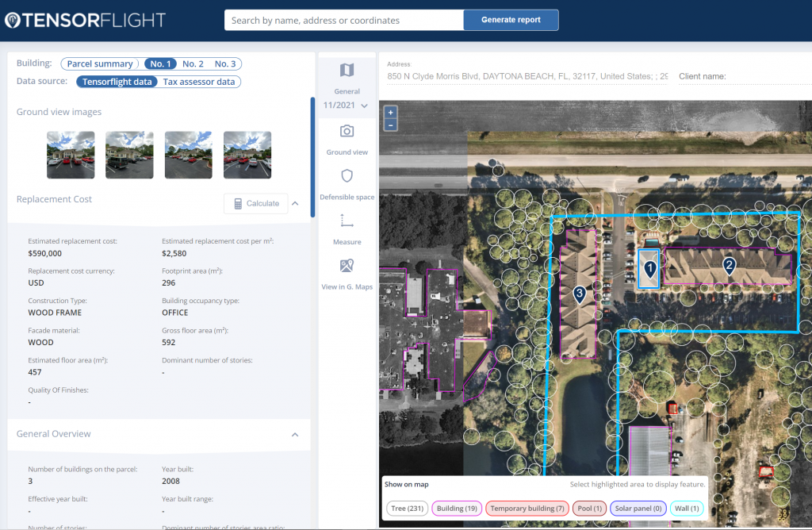This screenshot has width=812, height=530.
Task: Open the second ground view thumbnail
Action: 129,155
